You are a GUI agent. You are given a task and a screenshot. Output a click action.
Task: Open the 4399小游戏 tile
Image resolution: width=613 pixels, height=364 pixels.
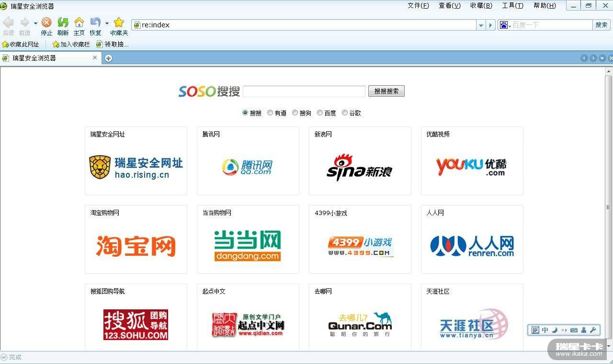[360, 239]
